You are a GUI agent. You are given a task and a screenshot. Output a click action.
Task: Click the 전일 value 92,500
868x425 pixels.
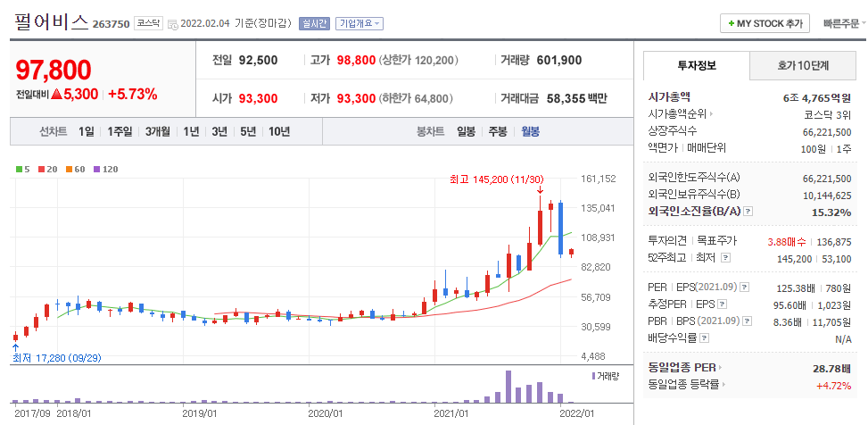pos(259,61)
